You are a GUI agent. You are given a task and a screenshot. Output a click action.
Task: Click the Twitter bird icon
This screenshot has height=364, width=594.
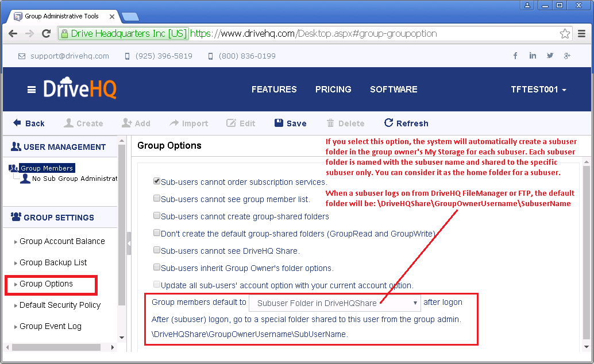pos(550,56)
